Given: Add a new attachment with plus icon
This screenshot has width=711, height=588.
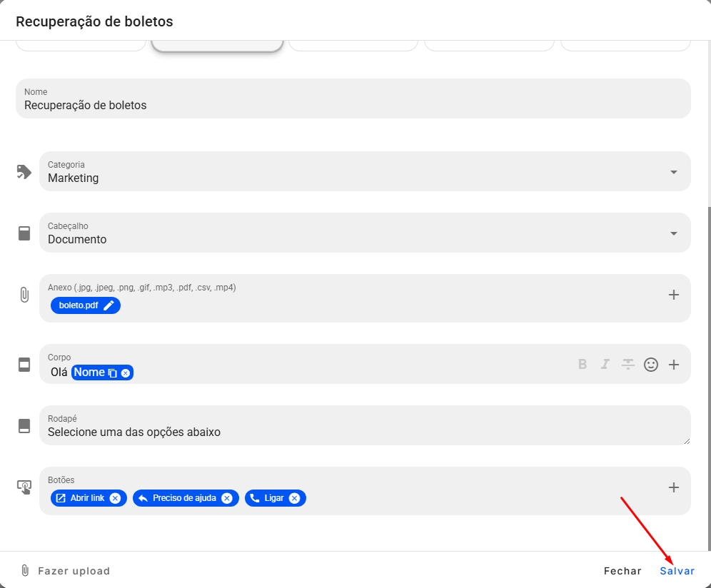Looking at the screenshot, I should point(673,295).
